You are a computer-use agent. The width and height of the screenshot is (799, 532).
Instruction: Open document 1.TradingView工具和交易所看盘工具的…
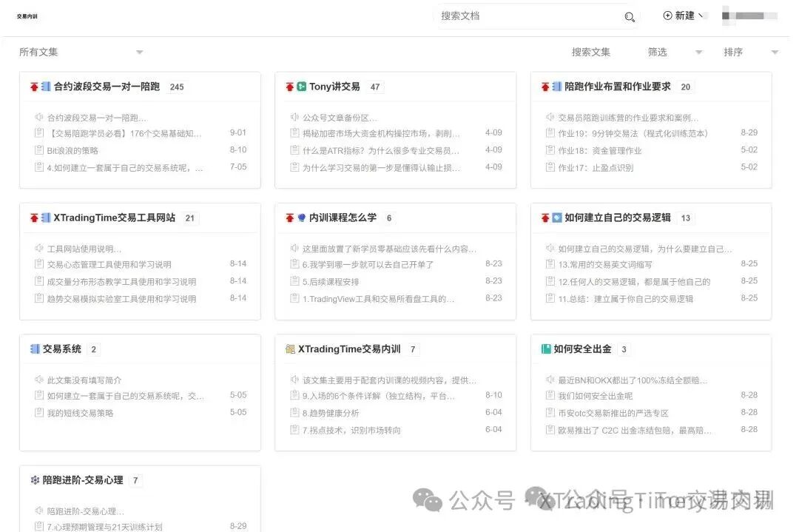(378, 299)
